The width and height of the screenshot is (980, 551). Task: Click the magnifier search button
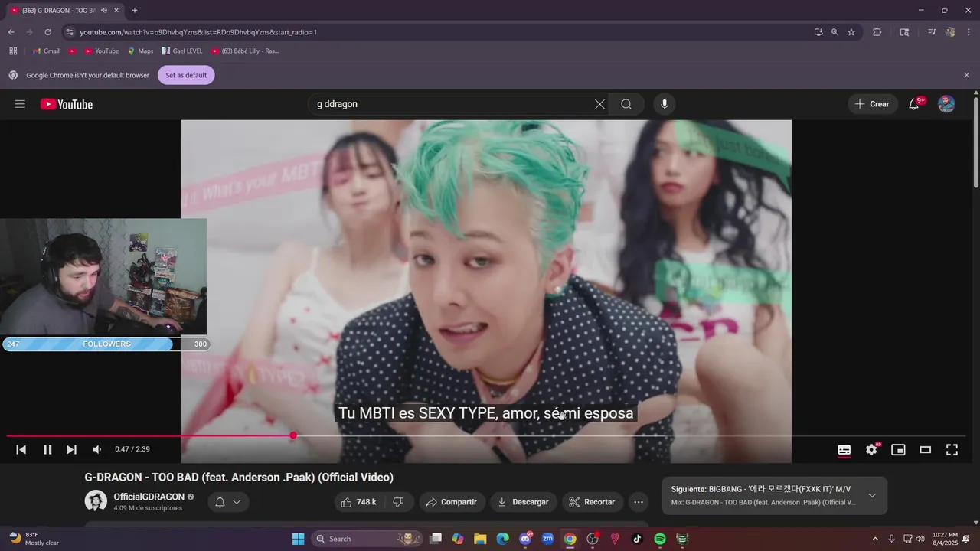[626, 104]
